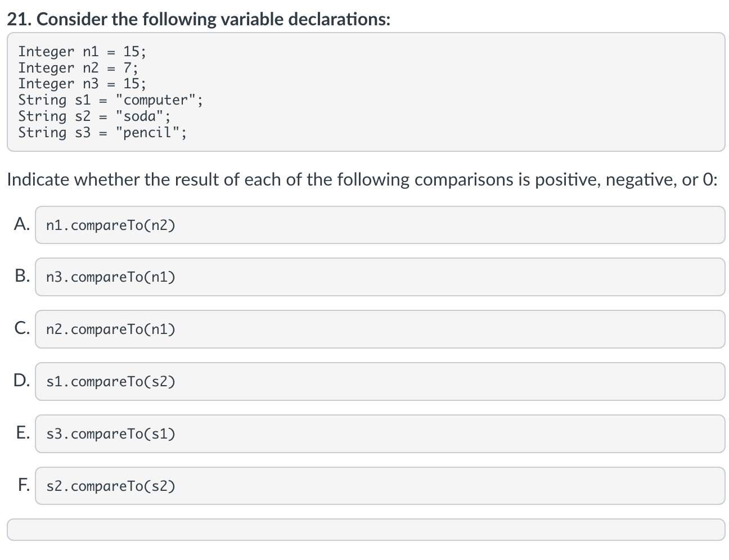
Task: Select the n2.compareTo(n1) answer box
Action: [380, 329]
